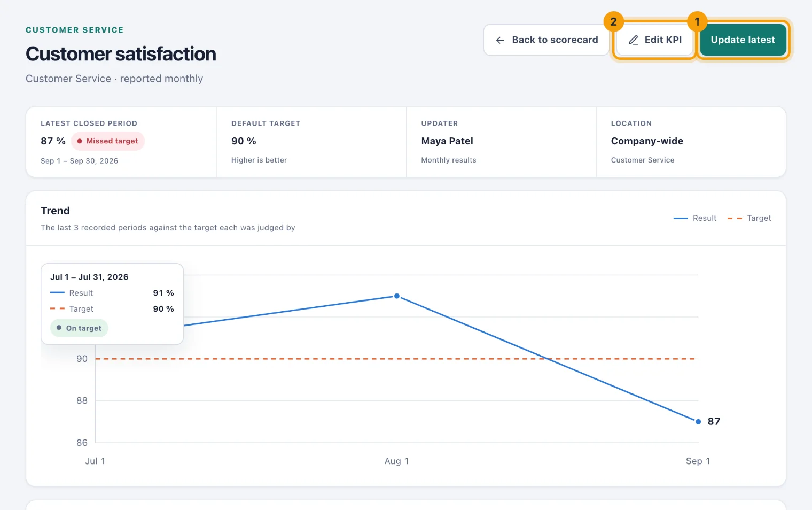Click the '90 %' Target value in tooltip
812x510 pixels.
click(163, 309)
